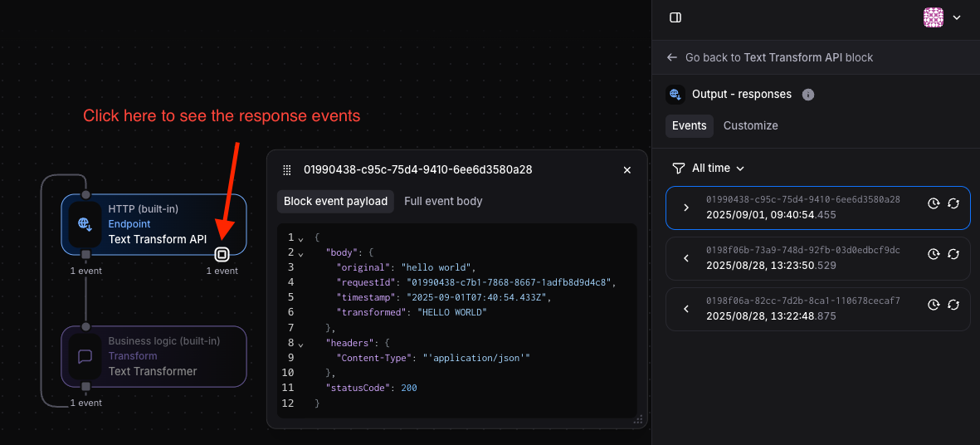This screenshot has height=445, width=980.
Task: Switch to the Events tab
Action: pyautogui.click(x=690, y=125)
